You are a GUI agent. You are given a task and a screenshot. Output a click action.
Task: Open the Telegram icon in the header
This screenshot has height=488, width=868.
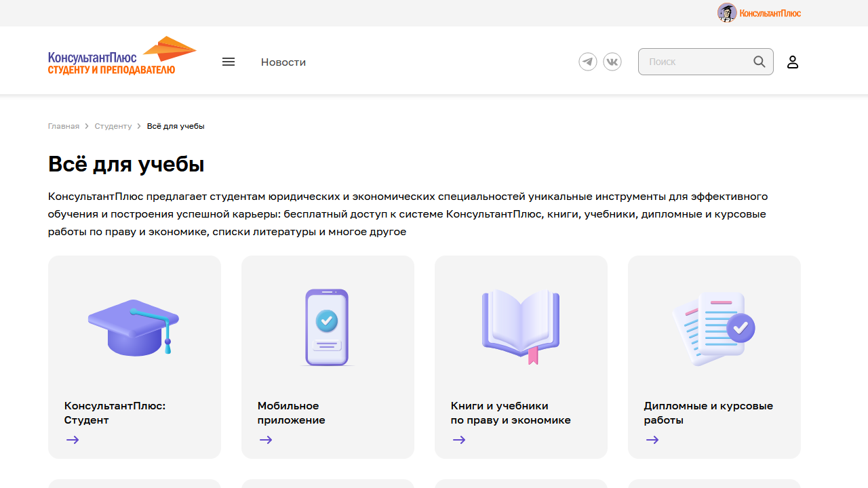[587, 62]
